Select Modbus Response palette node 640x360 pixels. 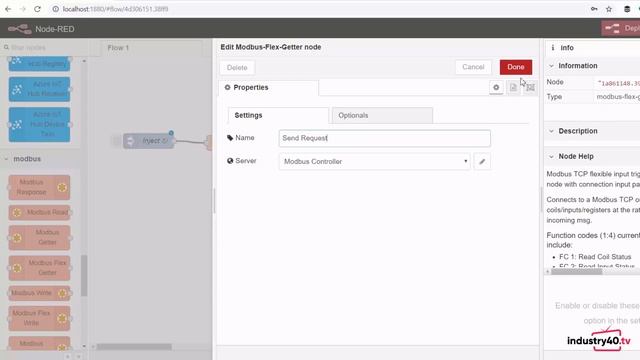(39, 187)
